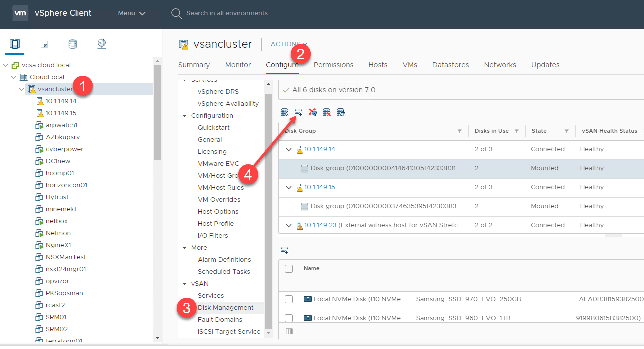Open the VMs and Templates view
Screen dimensions: 644x349
pos(44,44)
